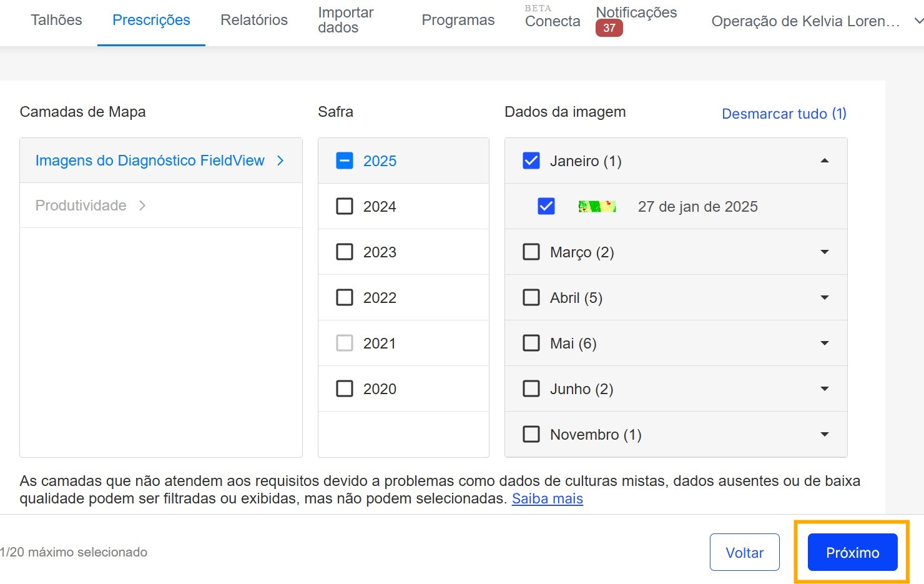Open the Relatórios tab
Viewport: 924px width, 584px height.
pos(254,20)
